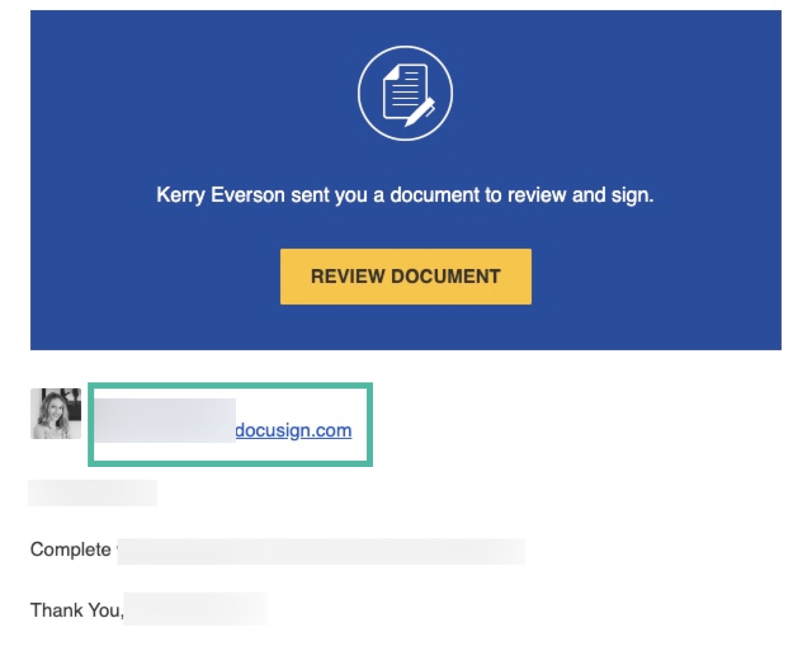
Task: Select Kerry Everson's avatar photo
Action: pyautogui.click(x=55, y=414)
